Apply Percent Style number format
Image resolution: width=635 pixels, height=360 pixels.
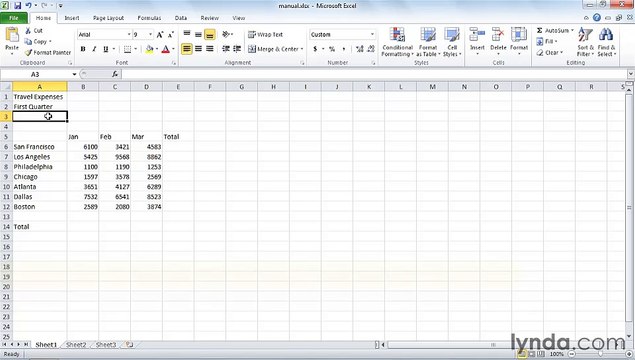click(332, 49)
